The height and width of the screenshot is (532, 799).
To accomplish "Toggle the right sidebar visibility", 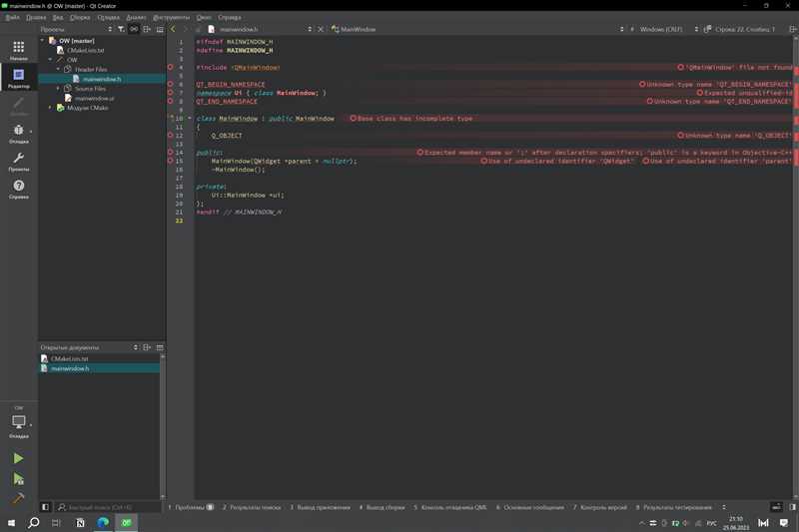I will (792, 507).
